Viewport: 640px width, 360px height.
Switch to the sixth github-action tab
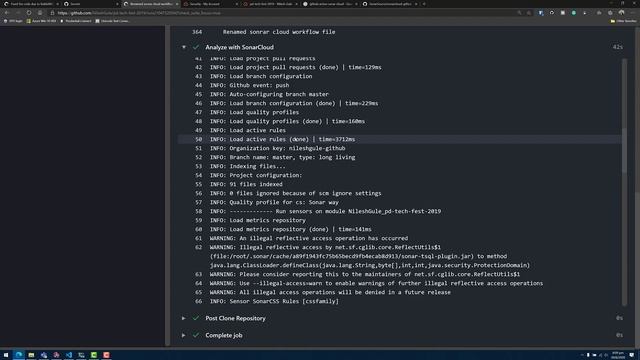pos(330,4)
